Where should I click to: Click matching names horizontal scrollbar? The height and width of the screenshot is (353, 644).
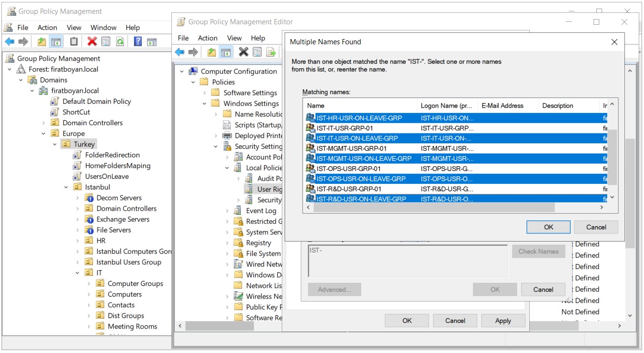434,208
